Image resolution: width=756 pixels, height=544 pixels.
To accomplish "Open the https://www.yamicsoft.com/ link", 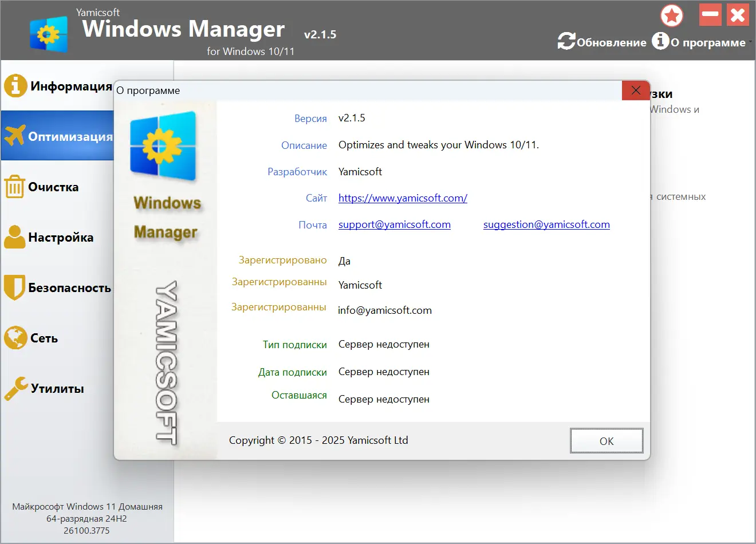I will click(403, 198).
